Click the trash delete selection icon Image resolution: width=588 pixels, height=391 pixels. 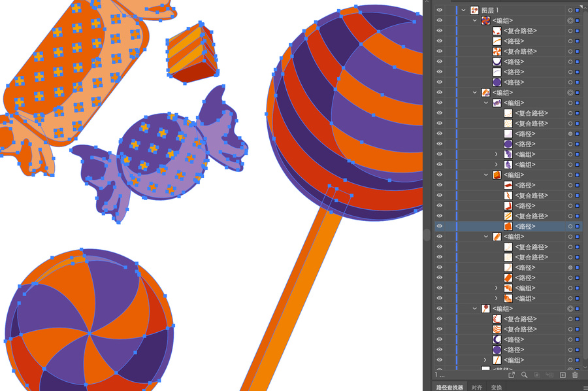(x=575, y=375)
